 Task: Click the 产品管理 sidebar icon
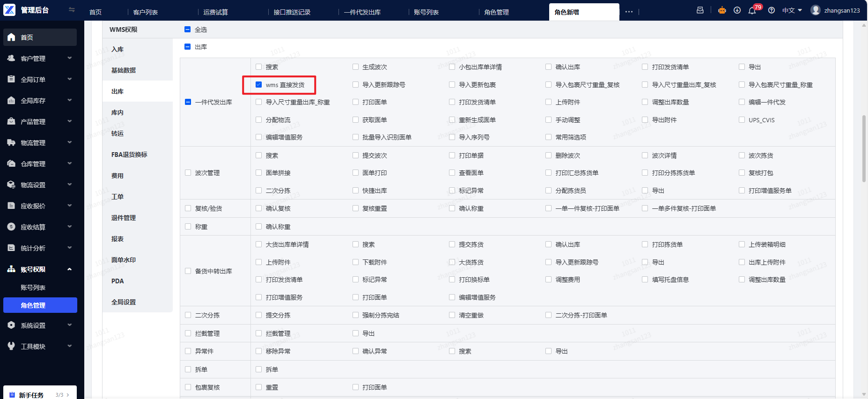(11, 121)
